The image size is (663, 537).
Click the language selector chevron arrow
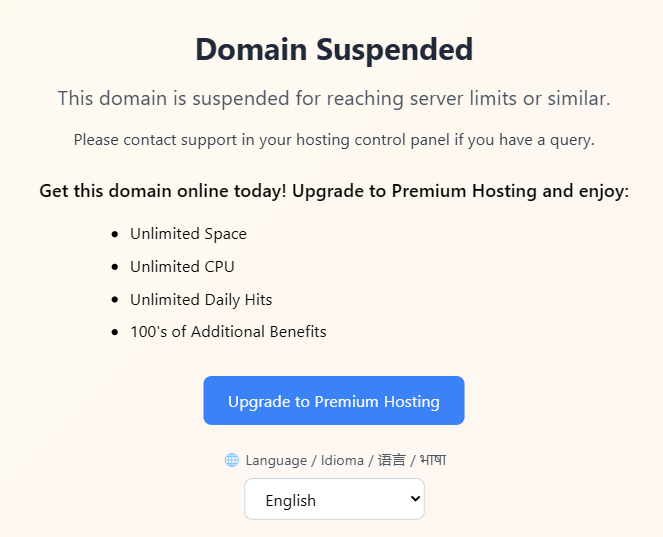coord(415,499)
